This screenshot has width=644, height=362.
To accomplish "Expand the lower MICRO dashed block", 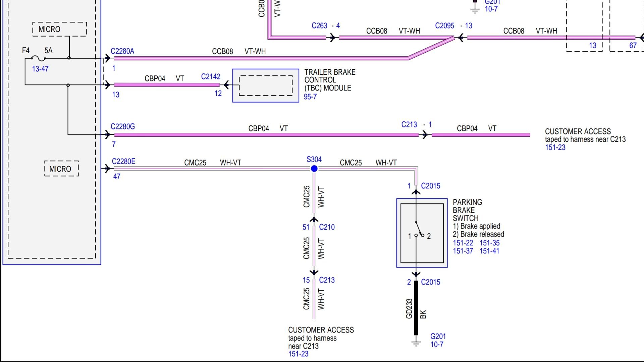I will [x=61, y=169].
